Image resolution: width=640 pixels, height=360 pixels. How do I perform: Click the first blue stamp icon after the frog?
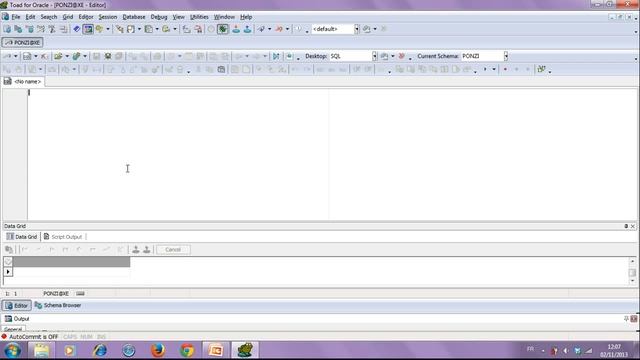[236, 29]
